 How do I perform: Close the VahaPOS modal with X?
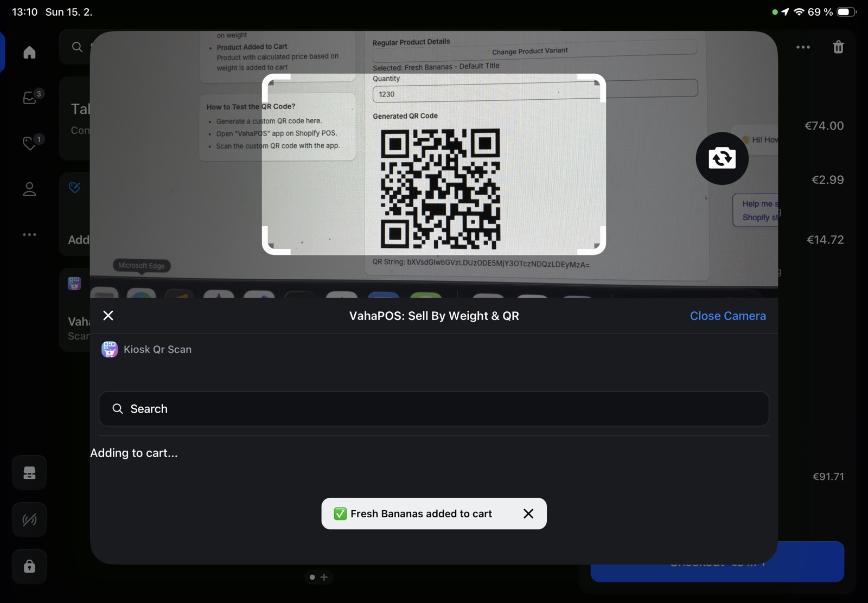[x=108, y=316]
